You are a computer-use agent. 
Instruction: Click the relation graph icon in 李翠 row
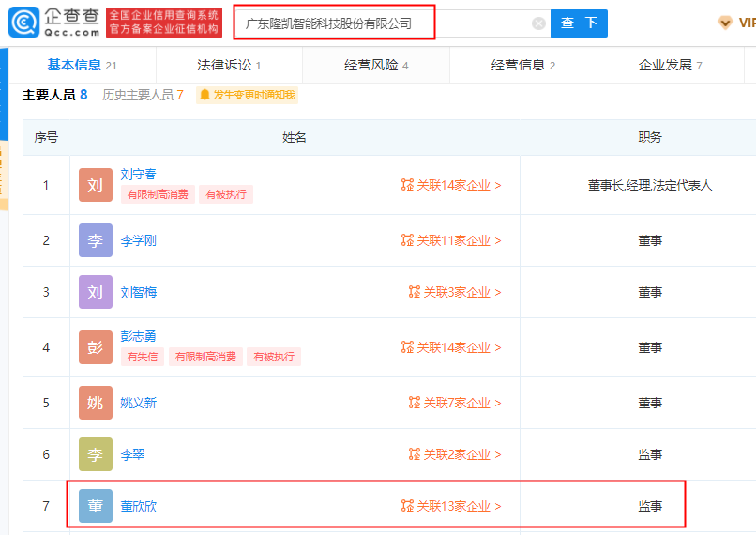point(415,454)
